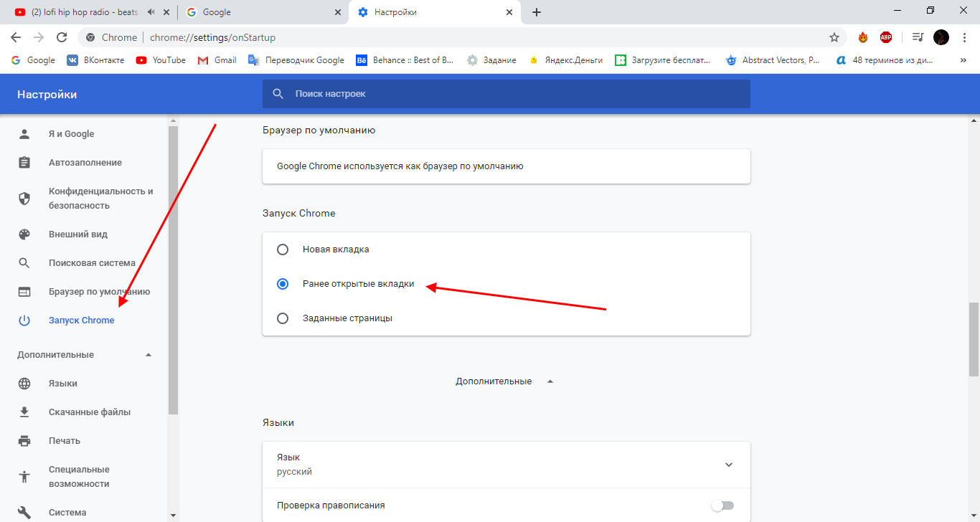980x522 pixels.
Task: Collapse the Дополнительные section in main content
Action: tap(506, 381)
